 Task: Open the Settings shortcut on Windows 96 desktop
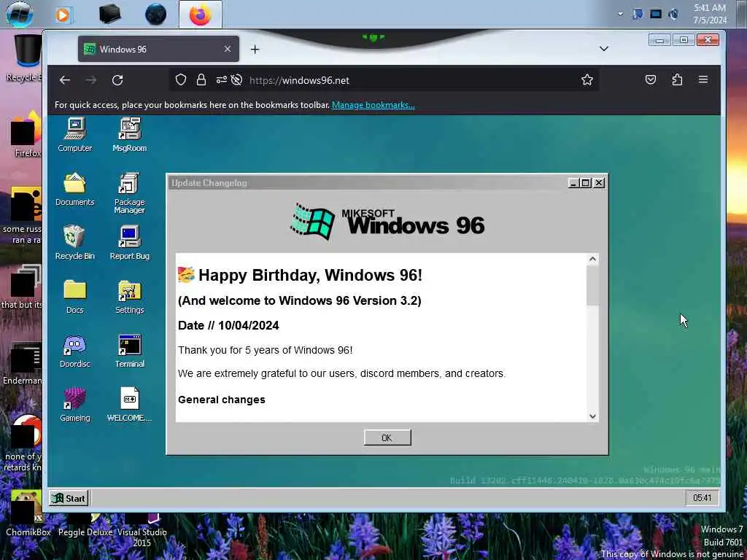point(130,297)
